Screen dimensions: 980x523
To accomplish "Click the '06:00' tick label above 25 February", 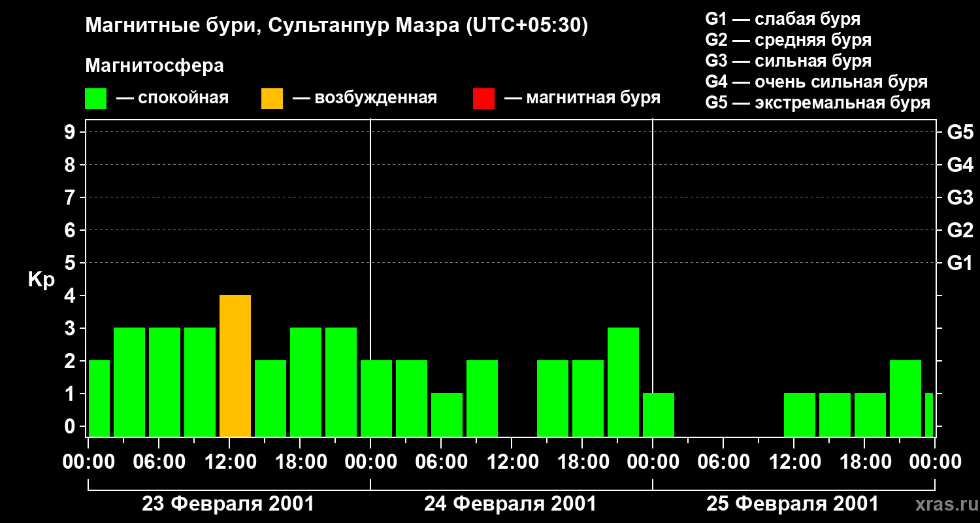I will click(x=723, y=462).
